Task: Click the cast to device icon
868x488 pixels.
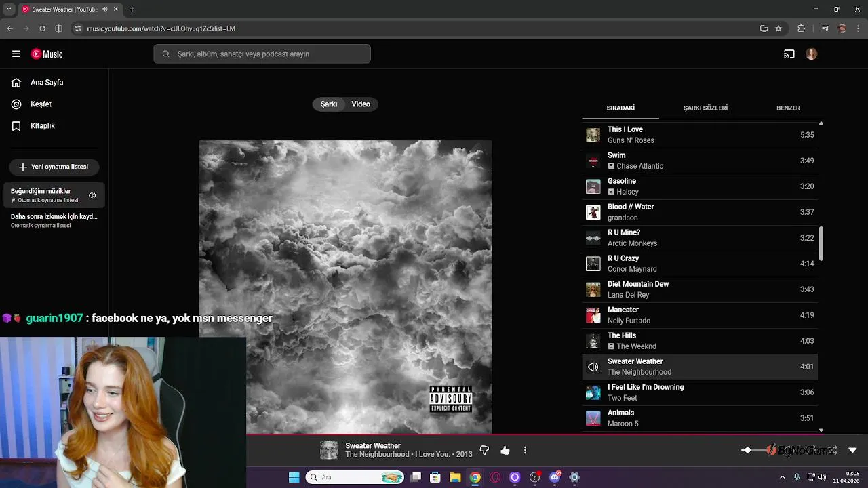Action: point(789,54)
